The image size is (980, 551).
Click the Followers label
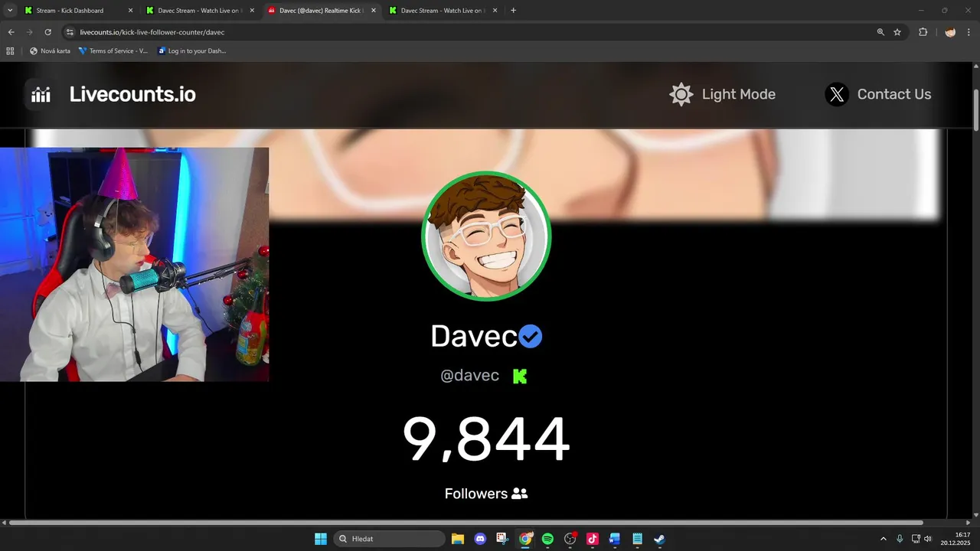475,494
